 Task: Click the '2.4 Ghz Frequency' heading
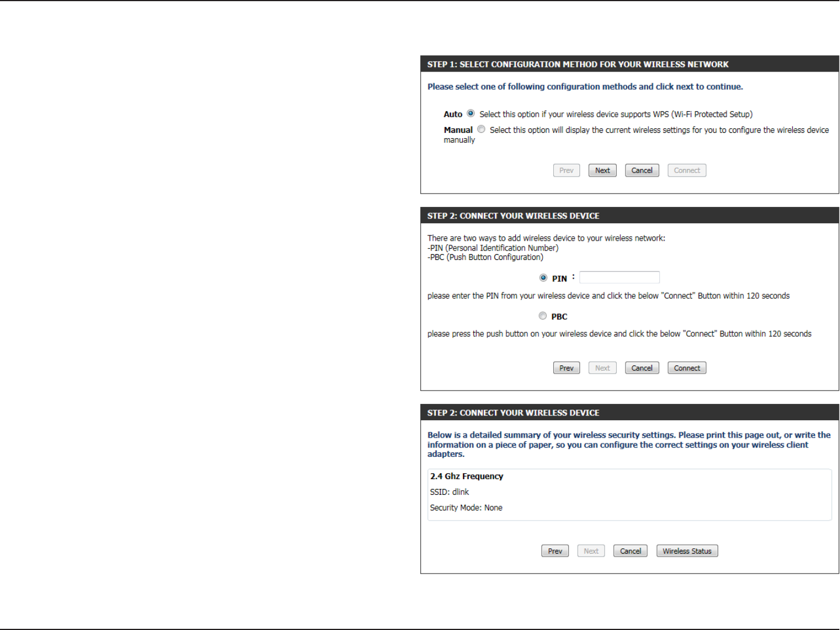467,477
